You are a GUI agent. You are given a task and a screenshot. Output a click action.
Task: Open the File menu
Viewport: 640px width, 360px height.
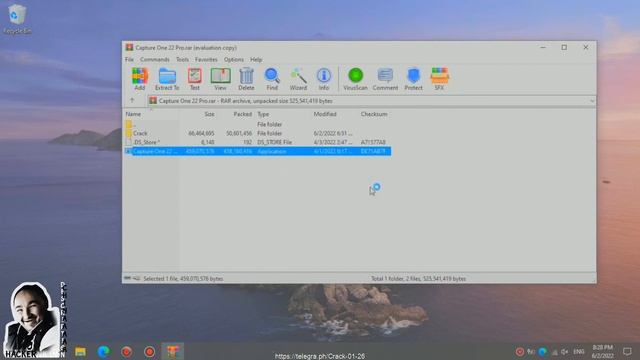(129, 60)
